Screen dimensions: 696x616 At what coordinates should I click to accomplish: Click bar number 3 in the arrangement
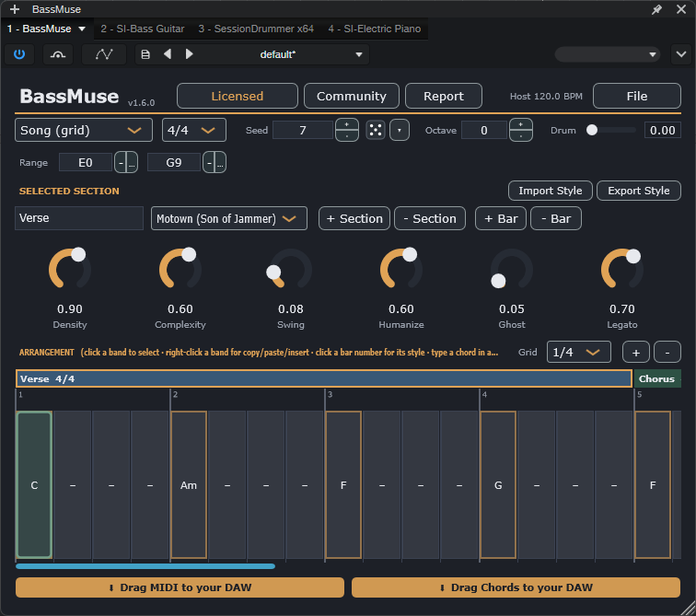pos(330,394)
